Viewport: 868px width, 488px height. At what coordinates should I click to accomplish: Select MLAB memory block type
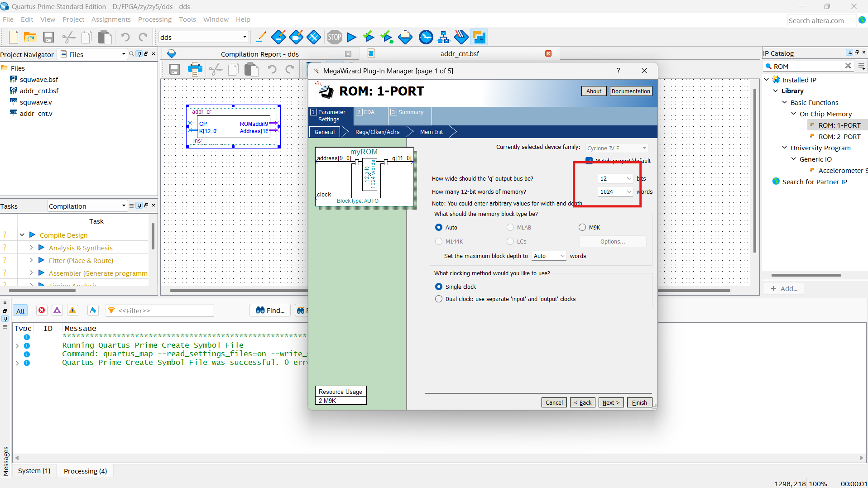point(510,227)
